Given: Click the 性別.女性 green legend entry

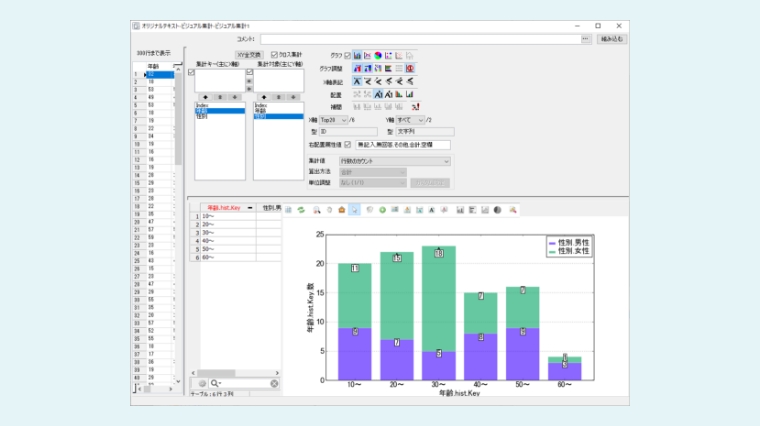Looking at the screenshot, I should coord(569,251).
